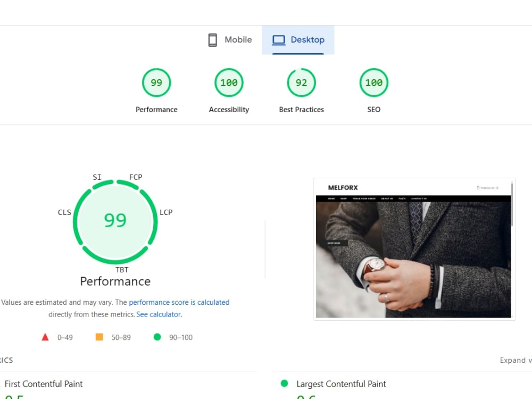Screen dimensions: 532x399
Task: Select the Desktop tab
Action: click(x=298, y=40)
